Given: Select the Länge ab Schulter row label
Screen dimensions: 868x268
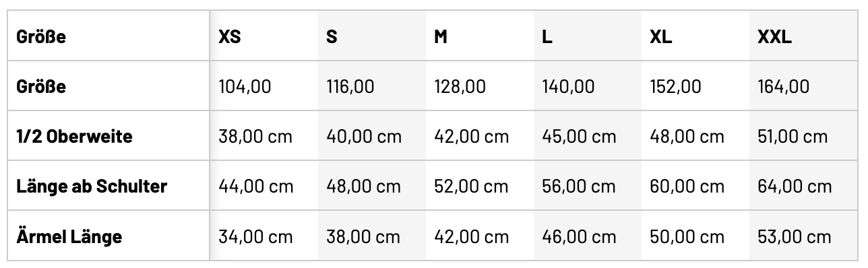Looking at the screenshot, I should pos(92,187).
